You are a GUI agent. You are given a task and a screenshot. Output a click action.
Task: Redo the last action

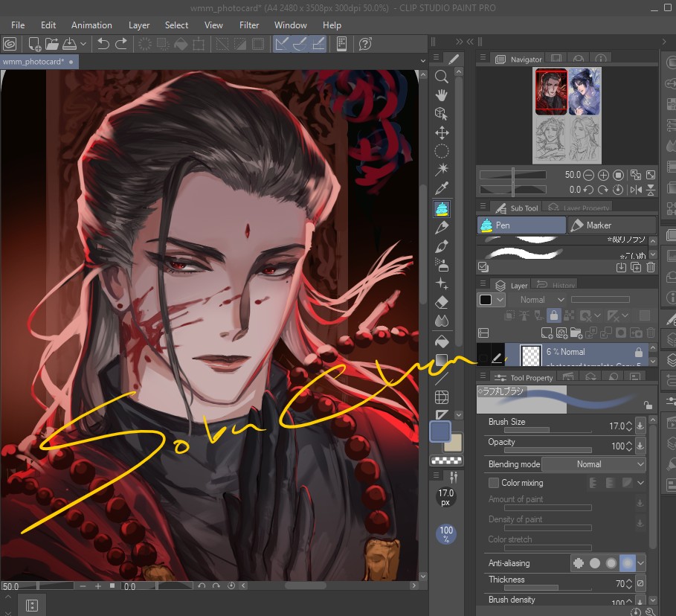coord(121,44)
